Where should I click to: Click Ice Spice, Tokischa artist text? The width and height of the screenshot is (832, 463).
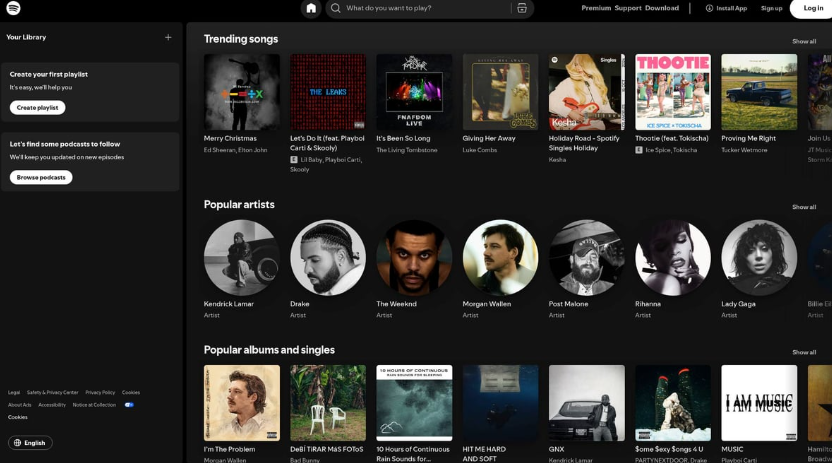tap(671, 150)
